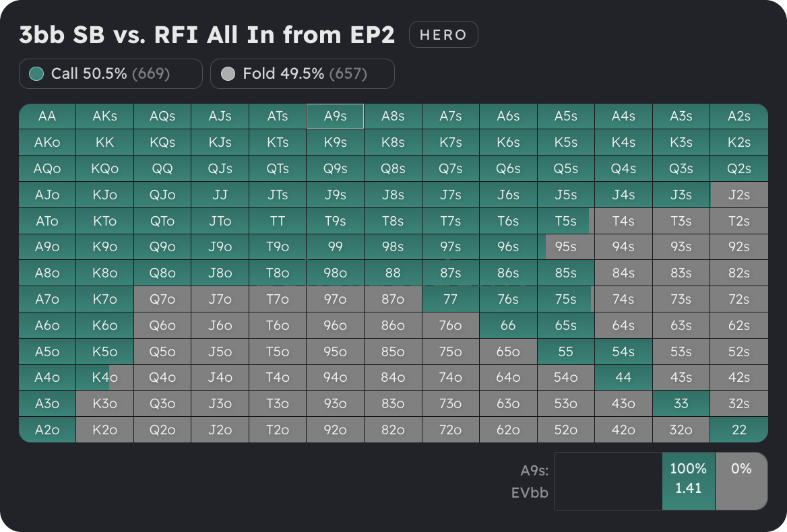Toggle the Call 50.5% legend filter
The image size is (787, 532).
point(110,73)
